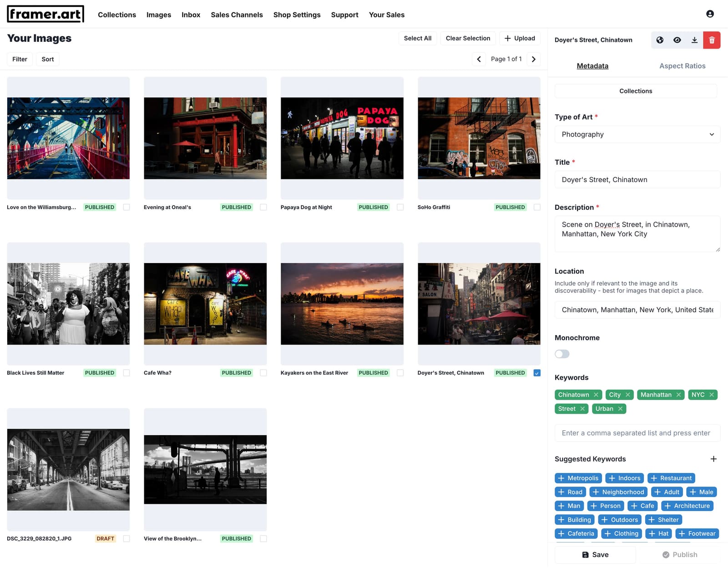This screenshot has height=569, width=728.
Task: Add the Building suggested keyword
Action: coord(575,520)
